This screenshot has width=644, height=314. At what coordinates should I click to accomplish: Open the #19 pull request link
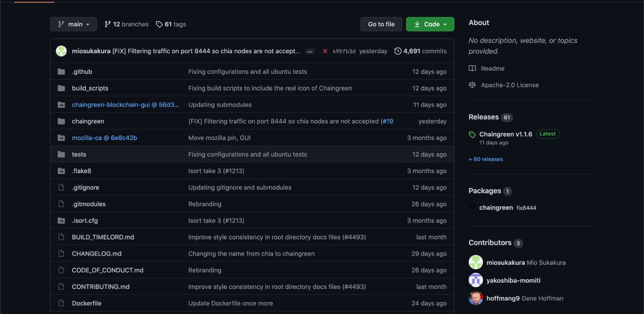[x=388, y=121]
